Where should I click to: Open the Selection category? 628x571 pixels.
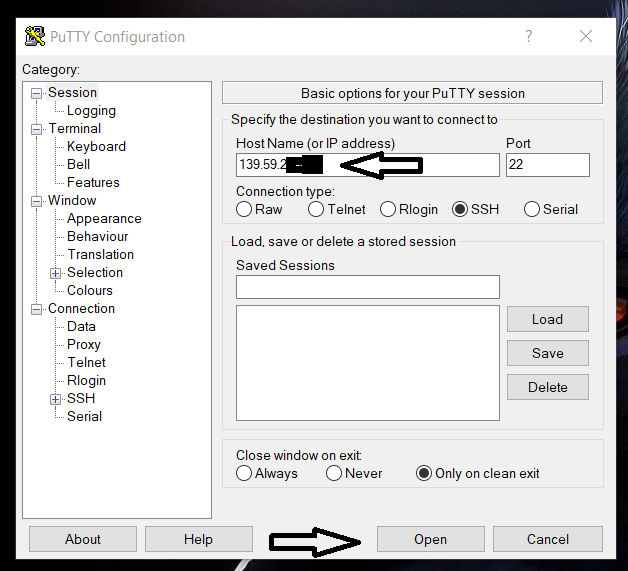pyautogui.click(x=95, y=272)
